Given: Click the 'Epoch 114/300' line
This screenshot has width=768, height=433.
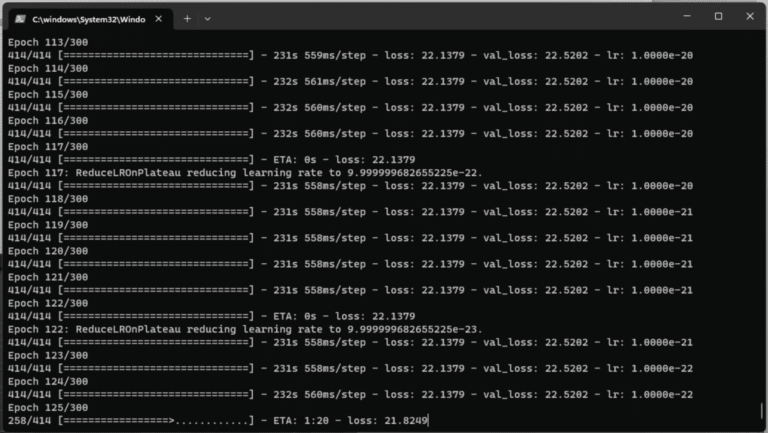Looking at the screenshot, I should pos(48,68).
